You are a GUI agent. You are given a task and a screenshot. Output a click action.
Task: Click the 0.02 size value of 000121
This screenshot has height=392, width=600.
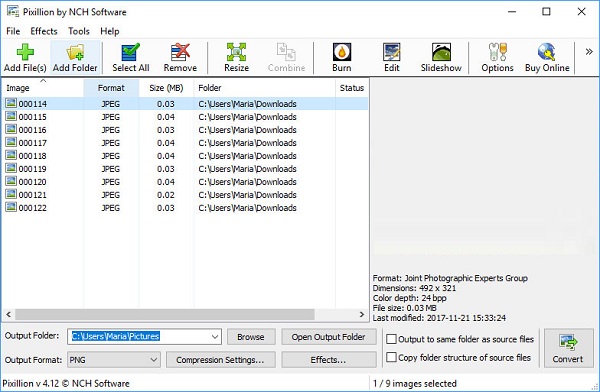pos(166,195)
